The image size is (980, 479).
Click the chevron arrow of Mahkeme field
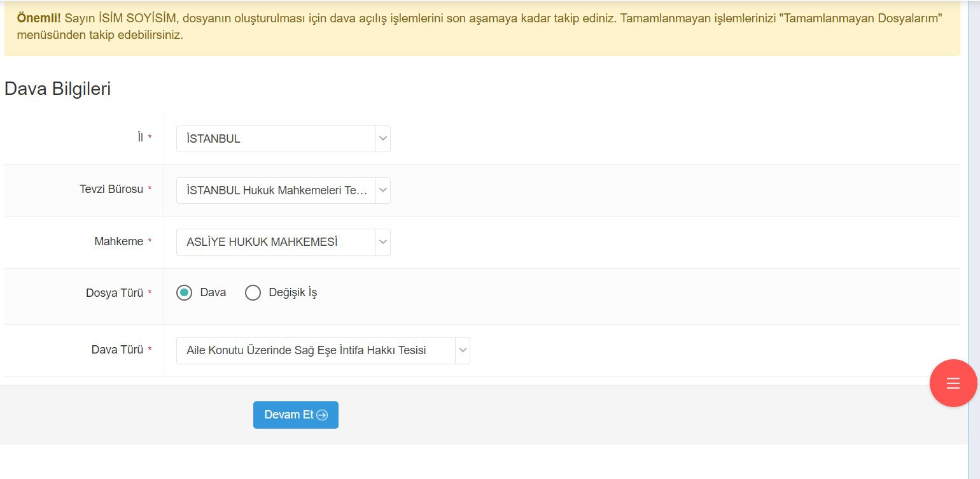382,242
